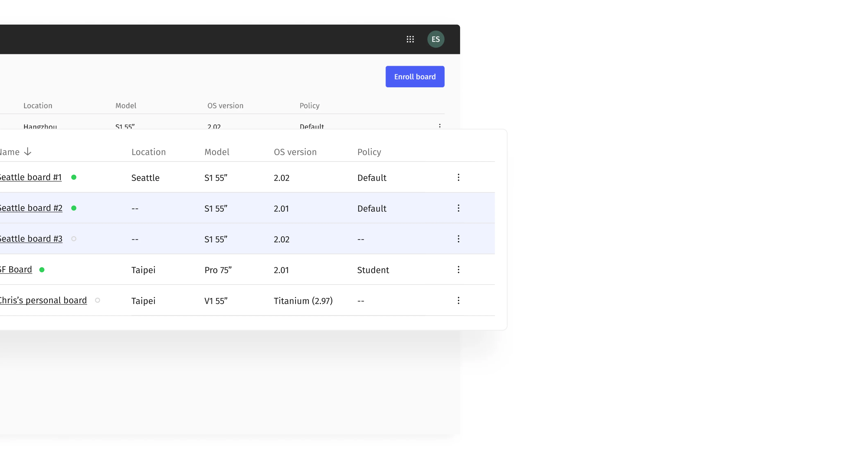Click the green status dot for Seattle board #1

(74, 177)
